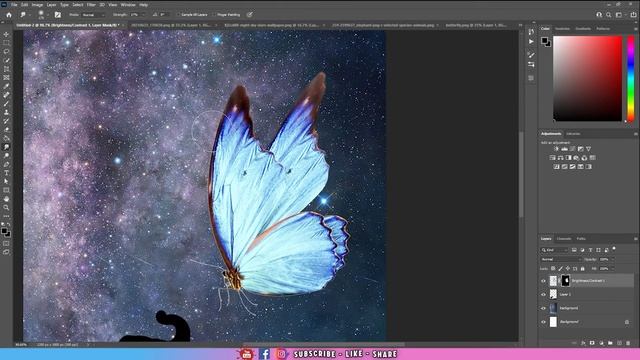Select the Pen tool
This screenshot has height=360, width=640.
point(6,164)
